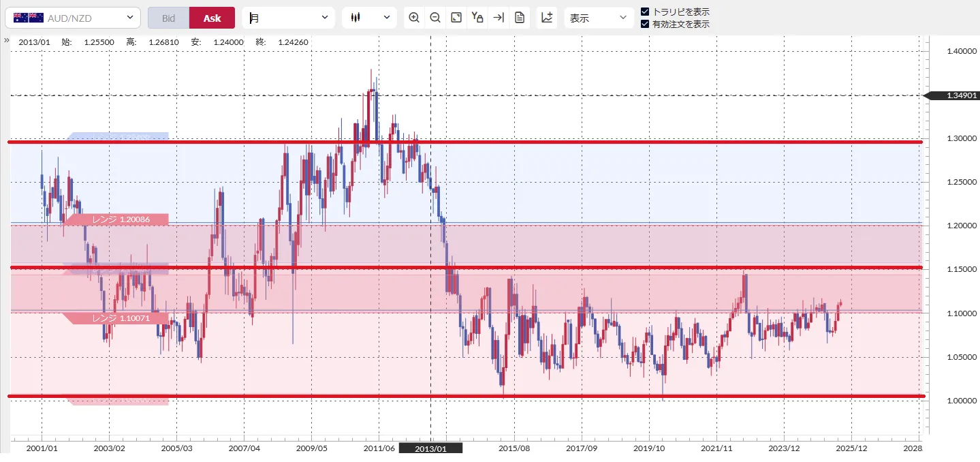Image resolution: width=980 pixels, height=462 pixels.
Task: Click the closing price value 1.24260
Action: (293, 42)
